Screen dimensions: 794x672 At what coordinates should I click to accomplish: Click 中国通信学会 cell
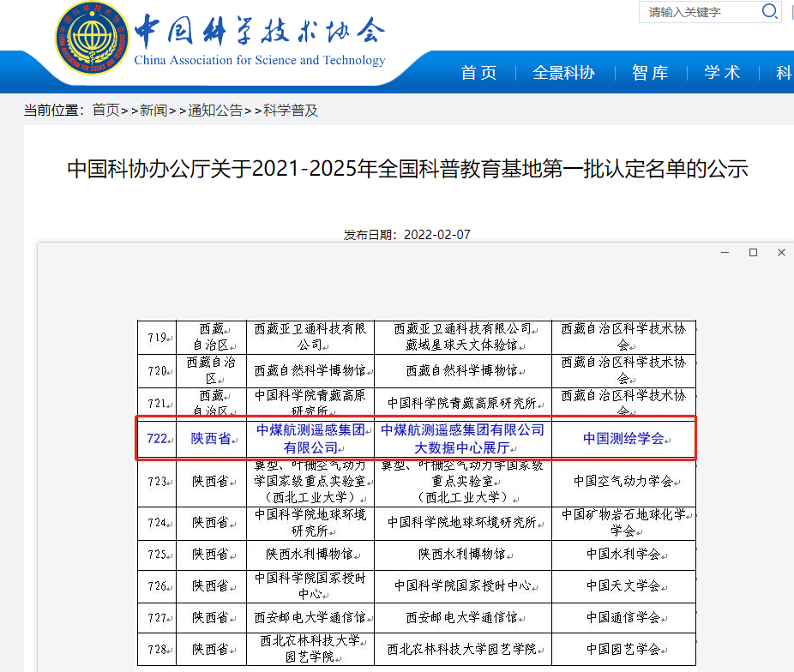tap(624, 618)
